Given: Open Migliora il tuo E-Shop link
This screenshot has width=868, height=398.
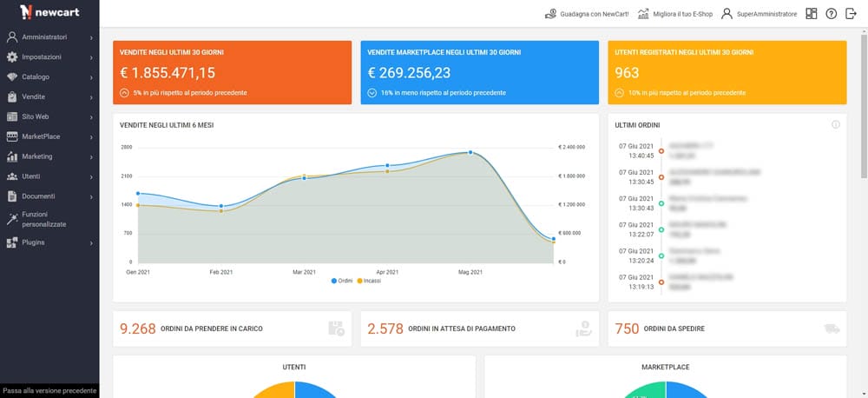Looking at the screenshot, I should pyautogui.click(x=675, y=13).
